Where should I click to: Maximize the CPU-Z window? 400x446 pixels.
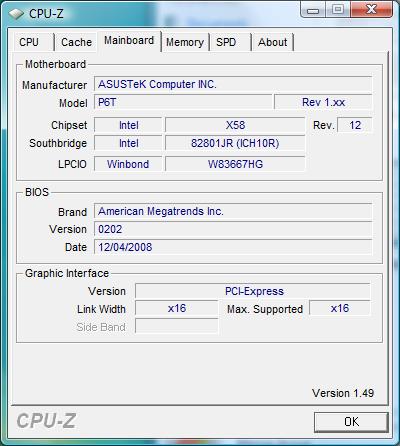[x=338, y=10]
